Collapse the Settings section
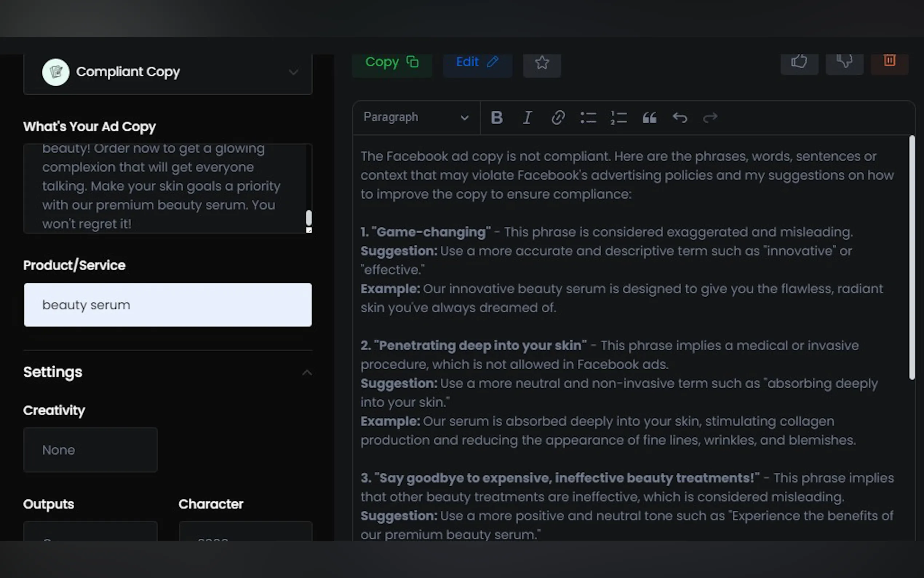 [x=307, y=372]
